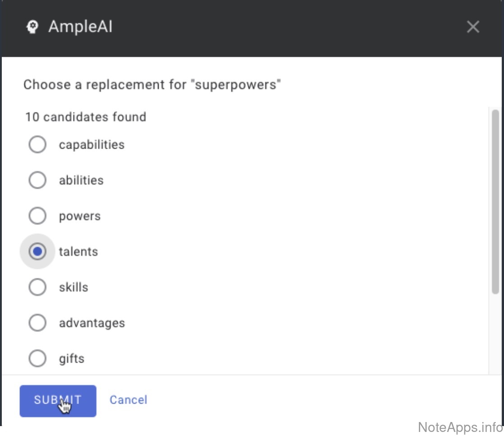Click the Cancel link
Screen dimensions: 504x436
tap(128, 400)
